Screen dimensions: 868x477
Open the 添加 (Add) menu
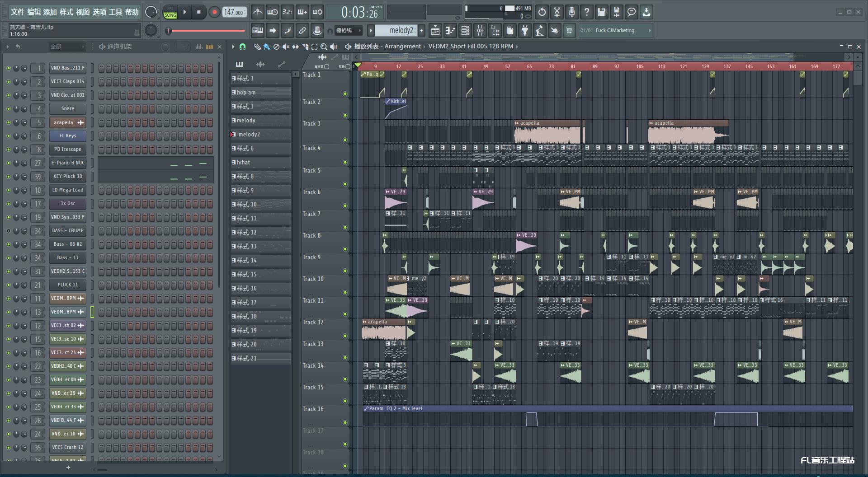[50, 12]
